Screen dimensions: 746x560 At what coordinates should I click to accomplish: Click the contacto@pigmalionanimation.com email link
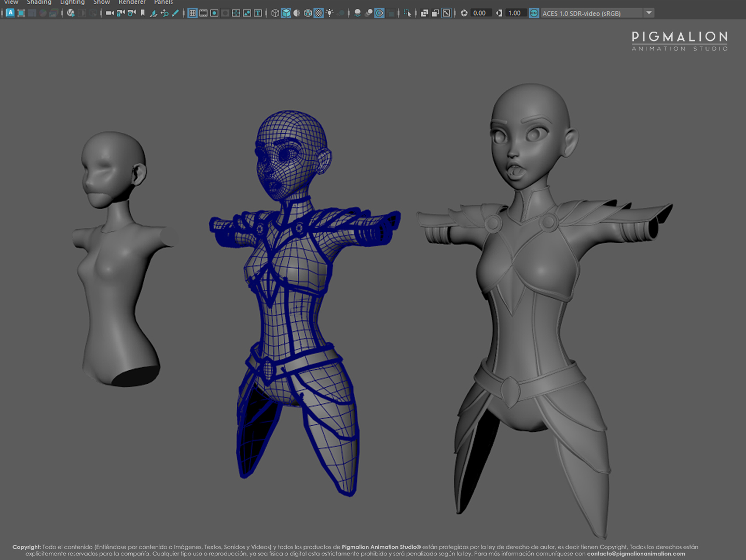click(637, 553)
